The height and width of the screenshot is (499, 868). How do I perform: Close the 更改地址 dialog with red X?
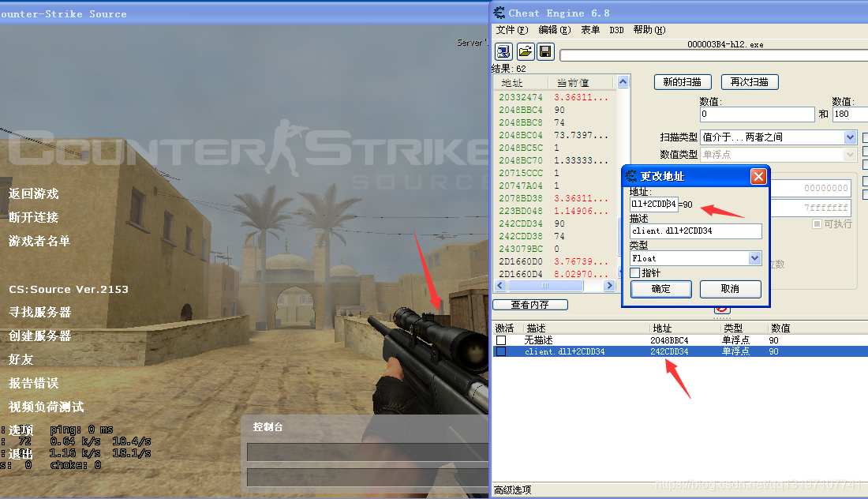tap(758, 176)
